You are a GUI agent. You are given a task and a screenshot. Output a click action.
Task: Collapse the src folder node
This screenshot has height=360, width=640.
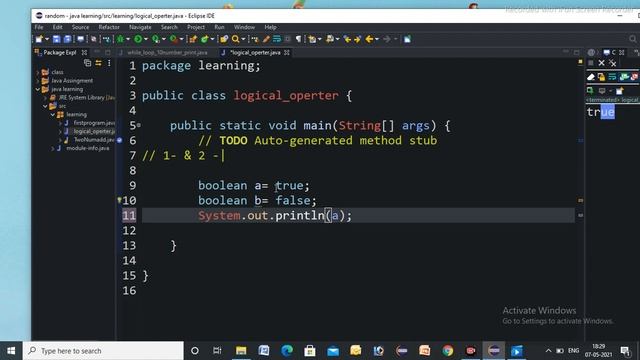[x=45, y=106]
